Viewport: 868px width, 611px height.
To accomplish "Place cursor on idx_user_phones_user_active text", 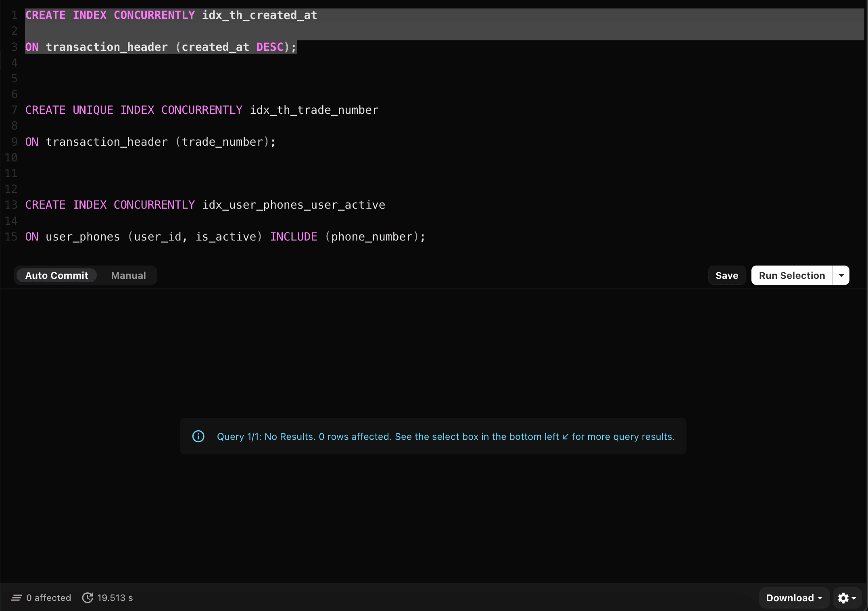I will 294,205.
